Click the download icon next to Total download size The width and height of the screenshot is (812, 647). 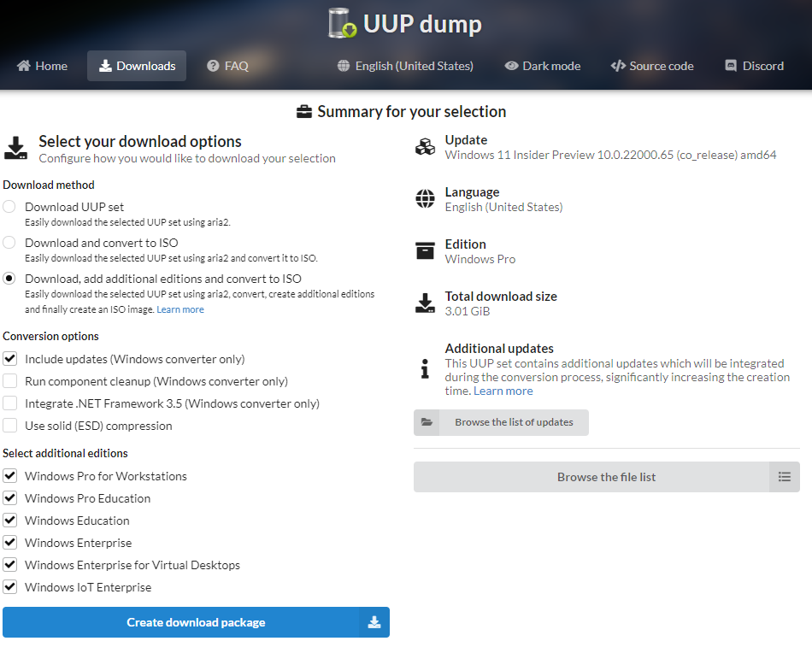tap(425, 303)
